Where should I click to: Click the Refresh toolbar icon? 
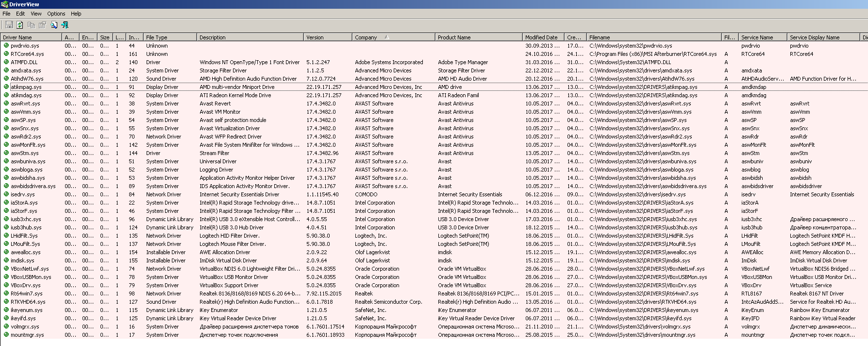point(20,25)
